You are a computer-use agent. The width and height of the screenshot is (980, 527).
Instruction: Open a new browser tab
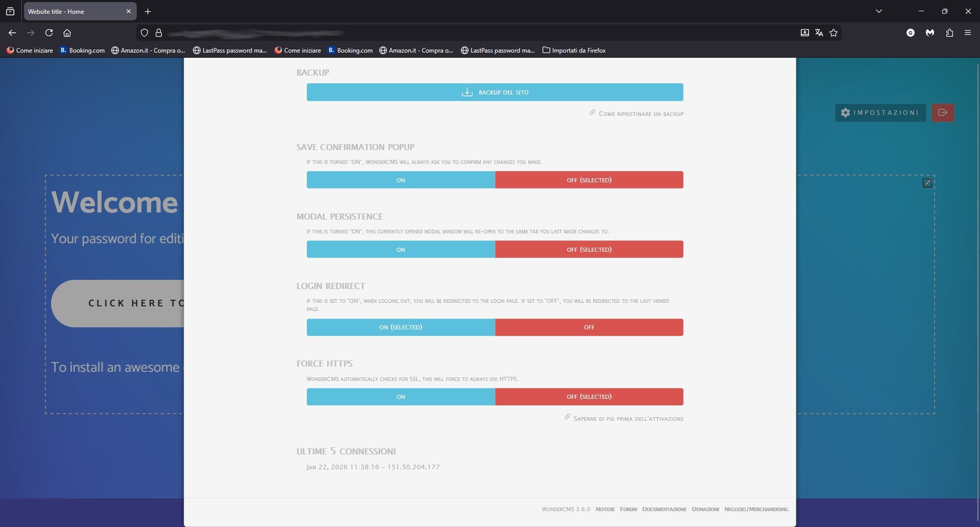[148, 11]
